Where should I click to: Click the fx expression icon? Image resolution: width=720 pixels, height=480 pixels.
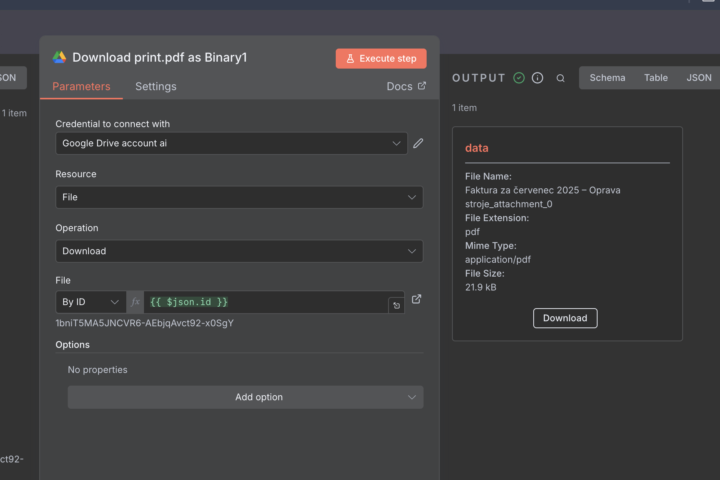pyautogui.click(x=135, y=302)
